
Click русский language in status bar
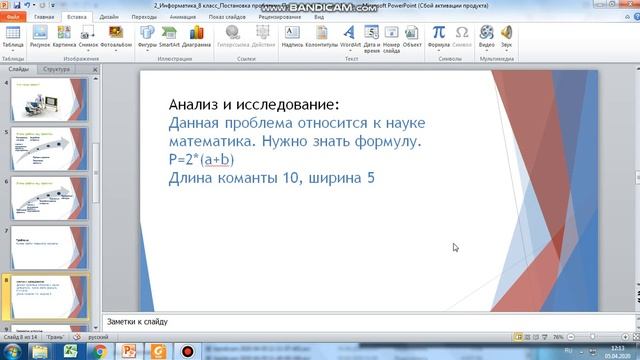[98, 337]
